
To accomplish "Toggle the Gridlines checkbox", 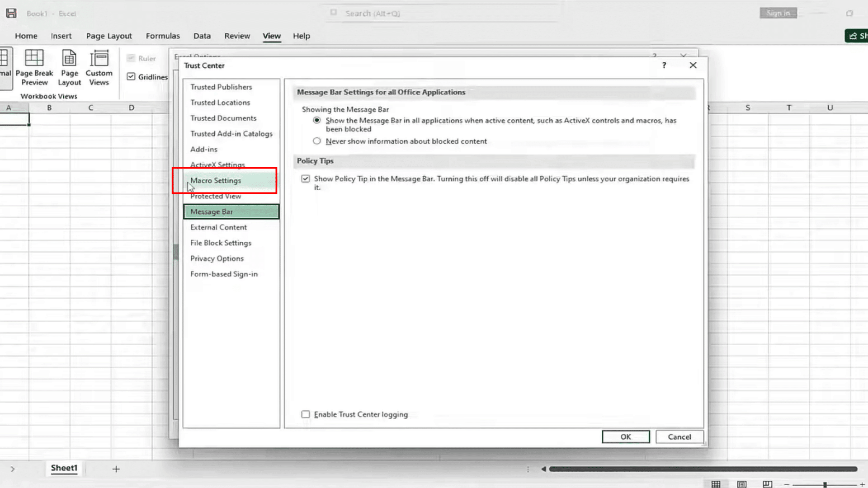I will [131, 77].
